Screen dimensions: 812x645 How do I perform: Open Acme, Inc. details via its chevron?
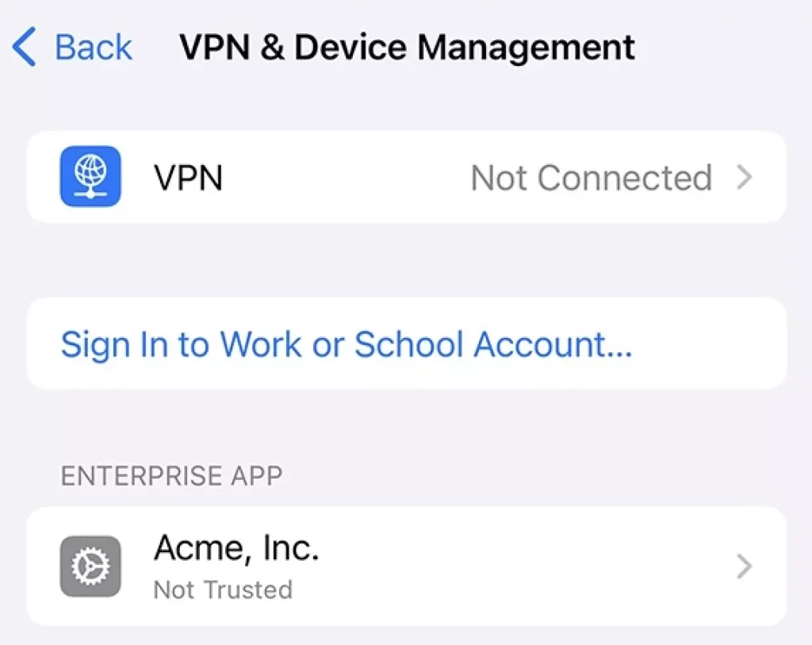(x=744, y=566)
